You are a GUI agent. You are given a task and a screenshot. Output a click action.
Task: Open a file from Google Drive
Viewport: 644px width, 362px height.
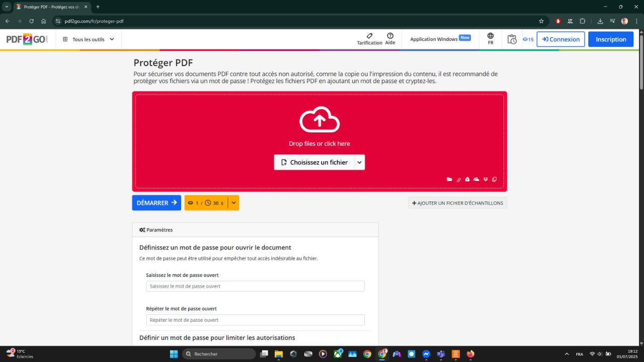click(467, 179)
